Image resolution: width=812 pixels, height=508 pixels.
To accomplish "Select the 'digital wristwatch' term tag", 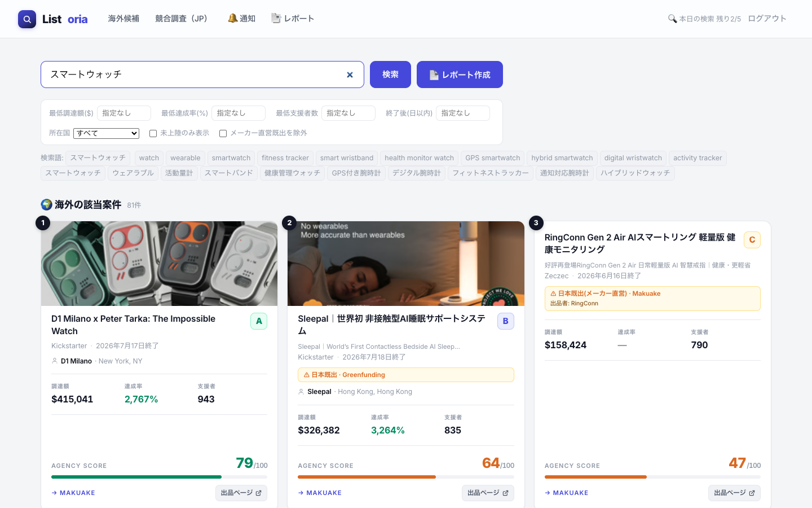I will tap(633, 158).
